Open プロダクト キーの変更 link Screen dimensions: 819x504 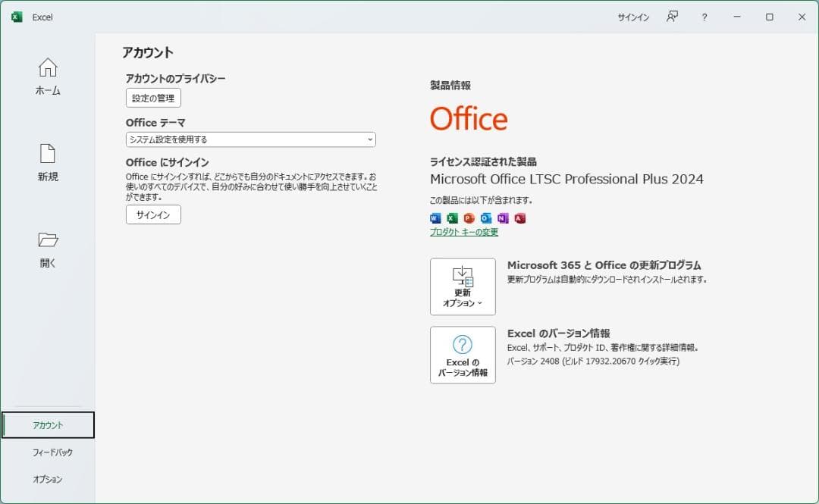[x=464, y=232]
